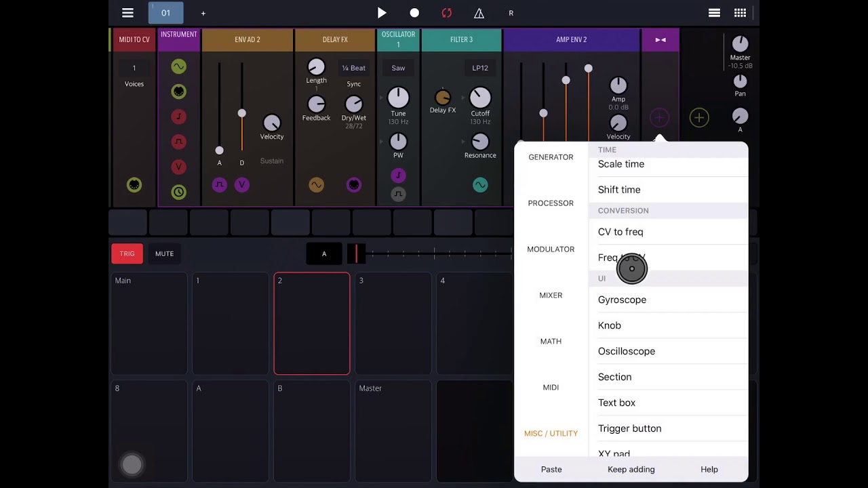Click the purple V input of Env AD 2
The height and width of the screenshot is (488, 868).
click(x=242, y=185)
